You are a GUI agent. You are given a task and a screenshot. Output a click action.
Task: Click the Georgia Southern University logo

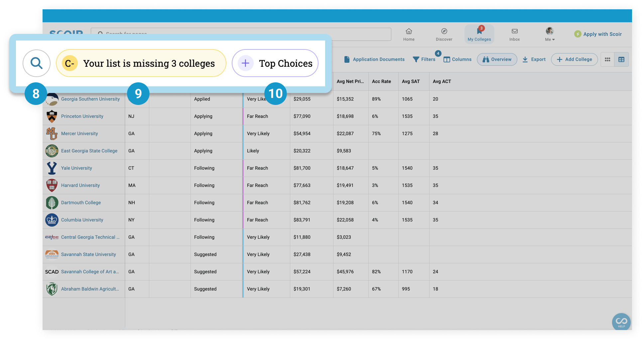click(x=52, y=100)
